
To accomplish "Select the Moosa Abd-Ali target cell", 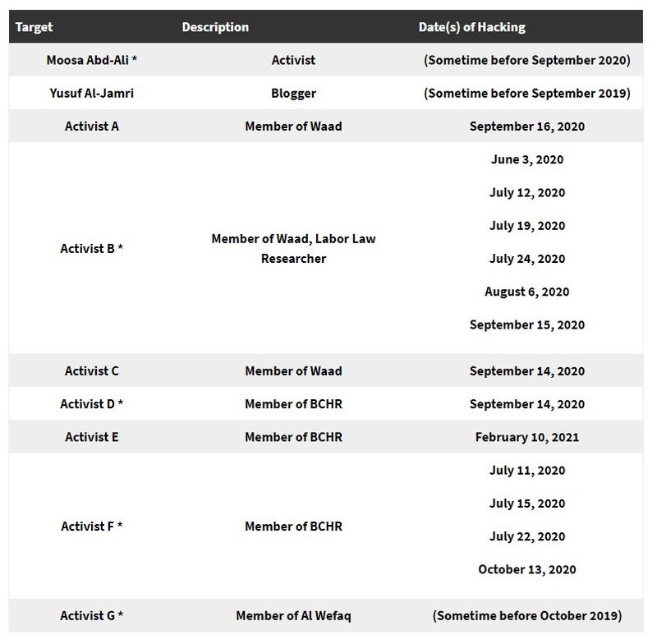I will click(x=92, y=60).
